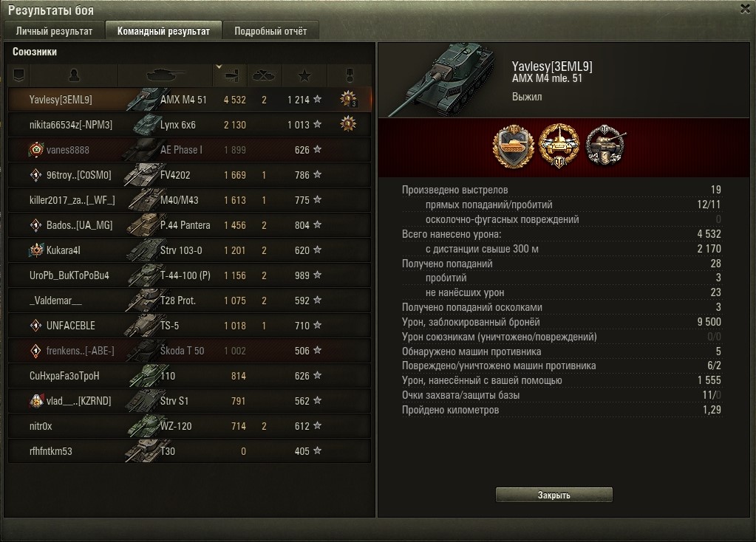Open the Личный результат tab
Viewport: 756px width, 542px height.
(54, 31)
